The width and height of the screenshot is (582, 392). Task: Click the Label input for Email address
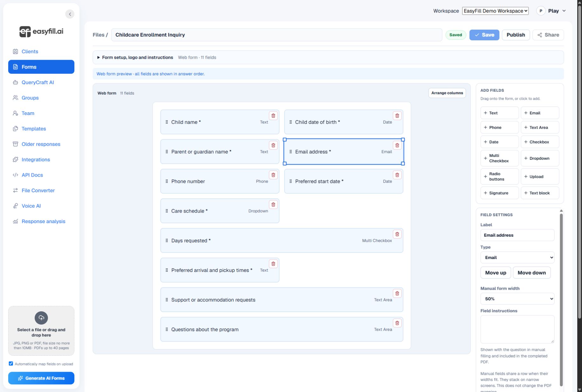517,235
